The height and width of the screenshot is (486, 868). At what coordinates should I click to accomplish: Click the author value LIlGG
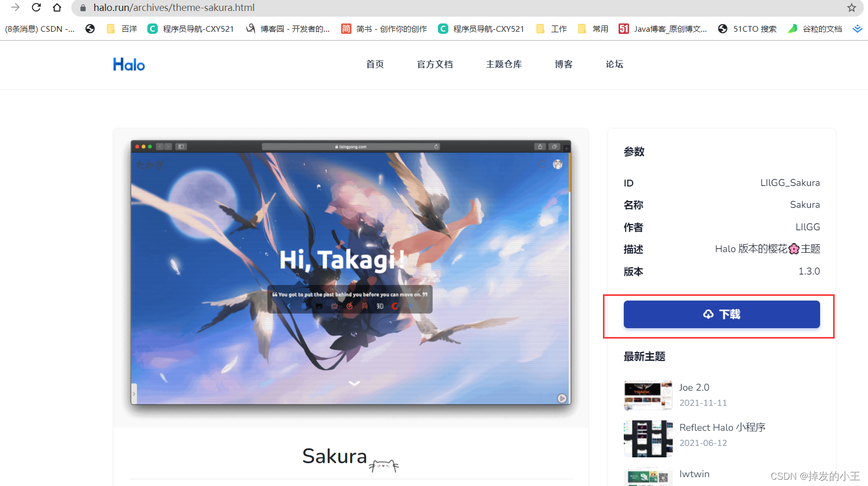pos(808,227)
